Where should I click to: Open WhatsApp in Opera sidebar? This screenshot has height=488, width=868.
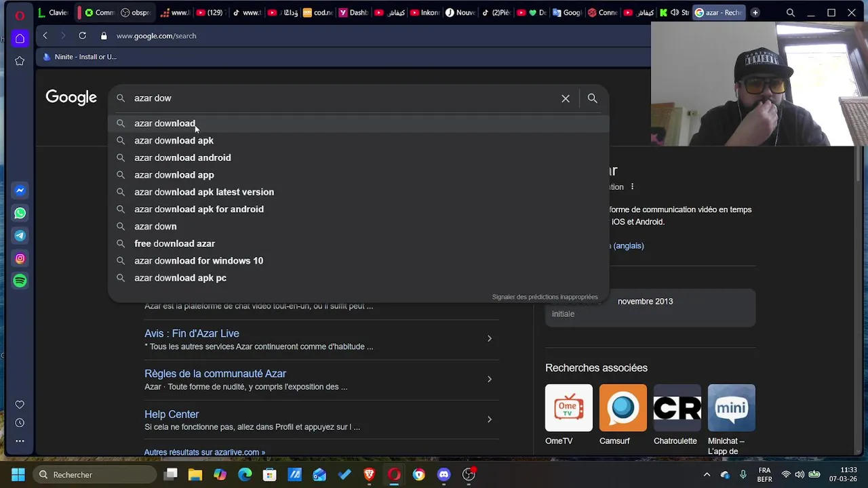(x=20, y=213)
